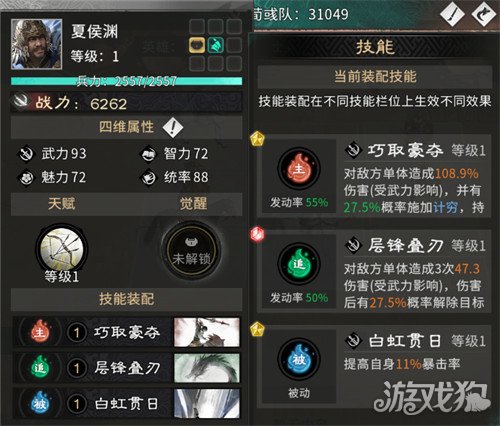Screen dimensions: 500x426
Task: Open the attribute info exclamation icon
Action: click(x=173, y=128)
